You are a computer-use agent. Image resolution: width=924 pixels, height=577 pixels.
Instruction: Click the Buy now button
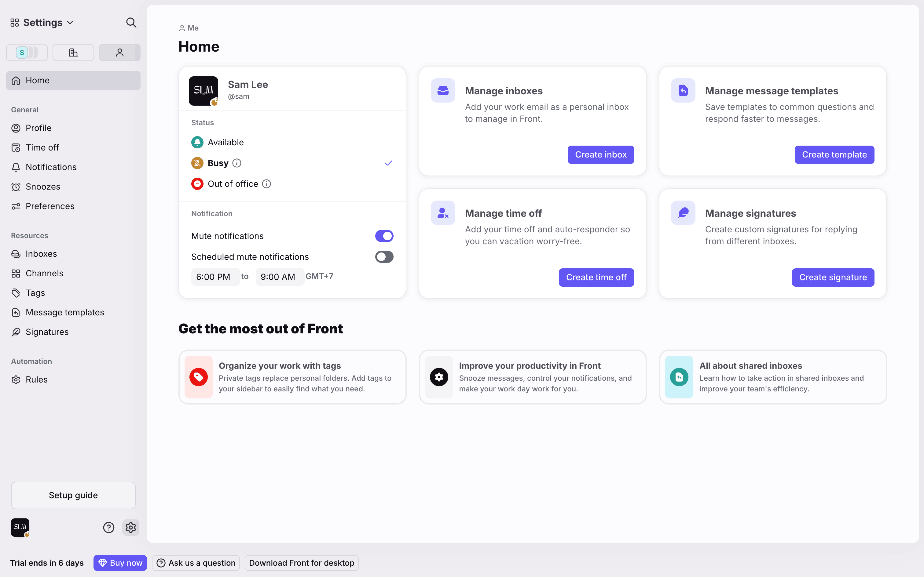click(120, 563)
